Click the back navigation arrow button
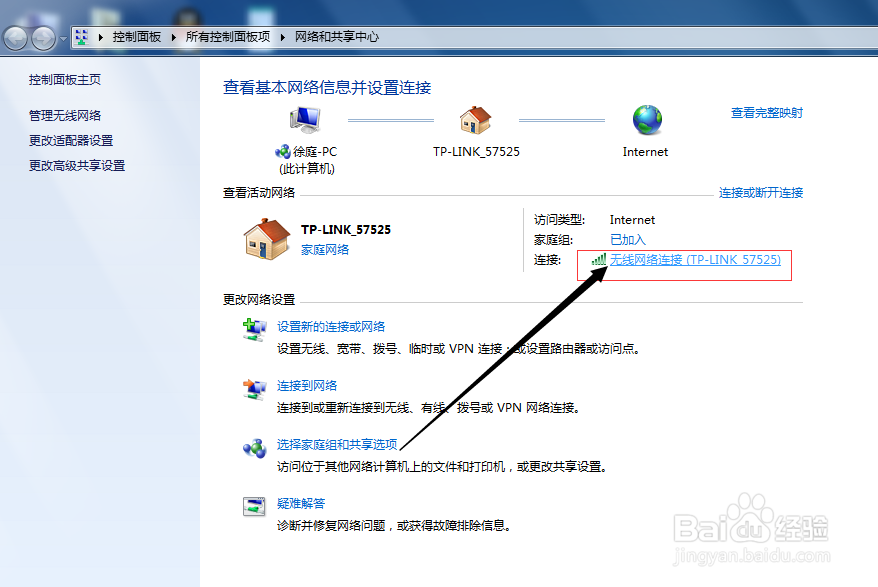This screenshot has width=878, height=587. tap(16, 36)
